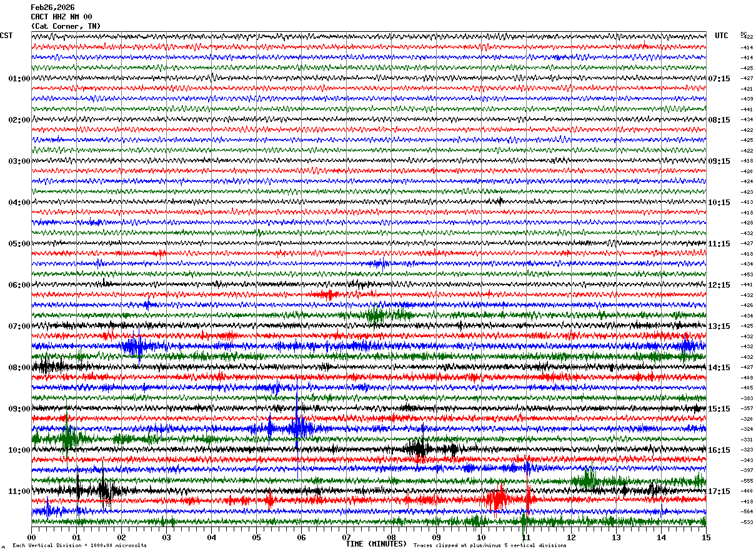Select the 02:00 CST row label
756x554 pixels.
[x=19, y=120]
